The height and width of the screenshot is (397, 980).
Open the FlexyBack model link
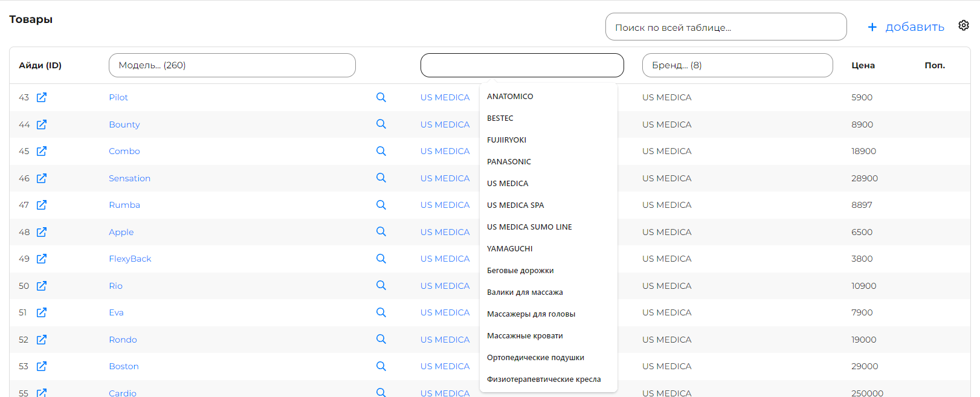point(130,259)
